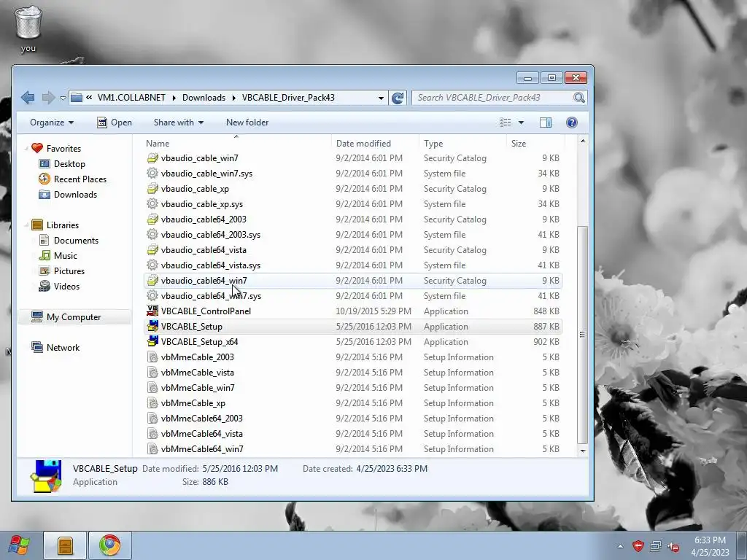Select vbaudio_cable_xp.sys file icon
The image size is (747, 560).
click(152, 204)
